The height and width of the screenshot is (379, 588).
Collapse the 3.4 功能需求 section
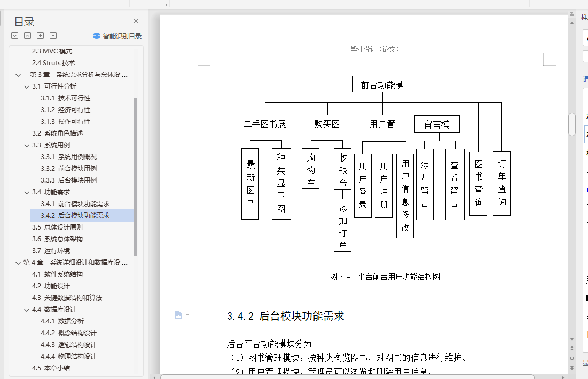(27, 192)
